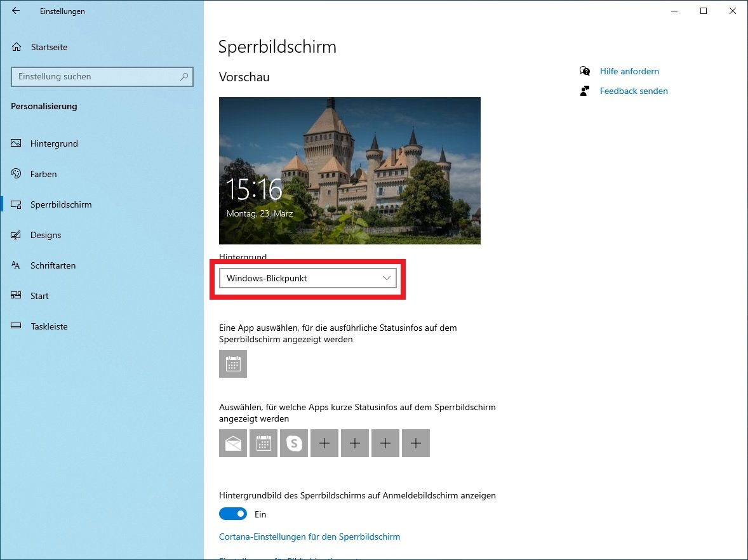Click the Feedback senden person icon

[x=585, y=91]
